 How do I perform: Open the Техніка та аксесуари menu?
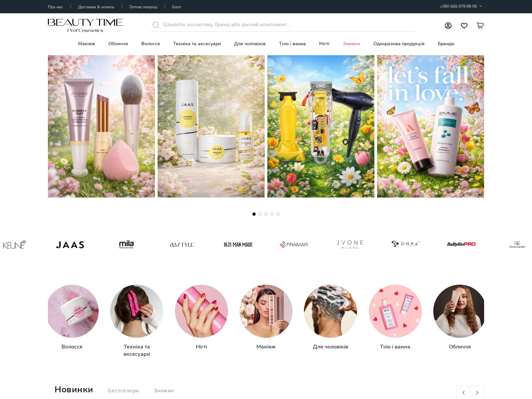point(197,44)
